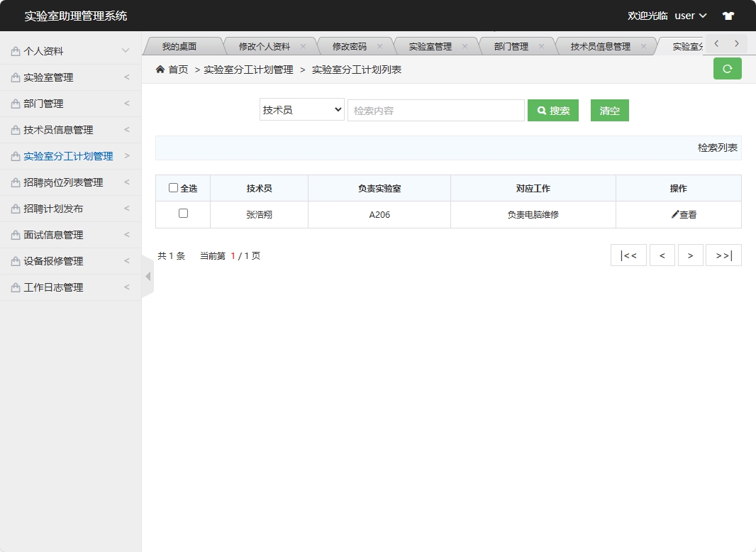Open the 技术员 search field dropdown
This screenshot has height=552, width=756.
coord(301,110)
